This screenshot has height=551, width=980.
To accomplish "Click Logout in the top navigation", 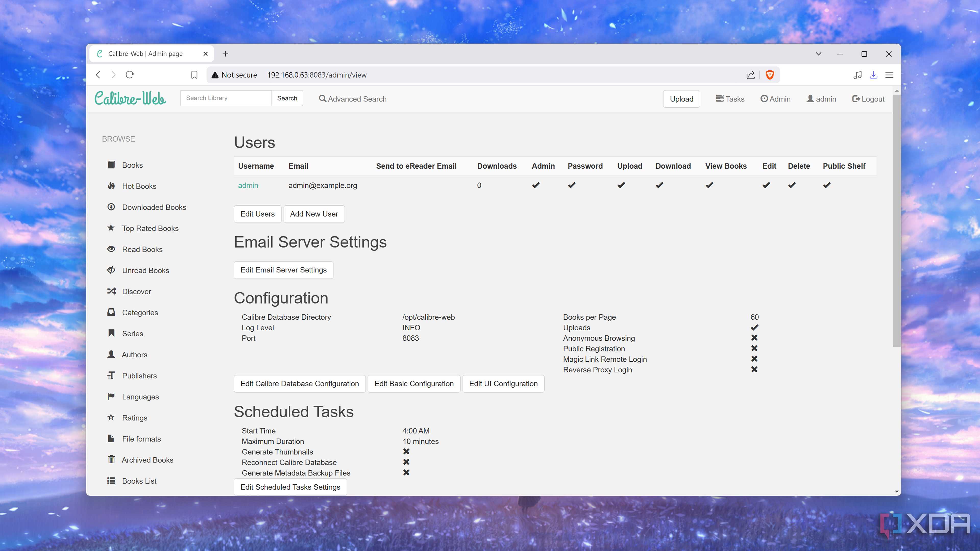I will [868, 99].
